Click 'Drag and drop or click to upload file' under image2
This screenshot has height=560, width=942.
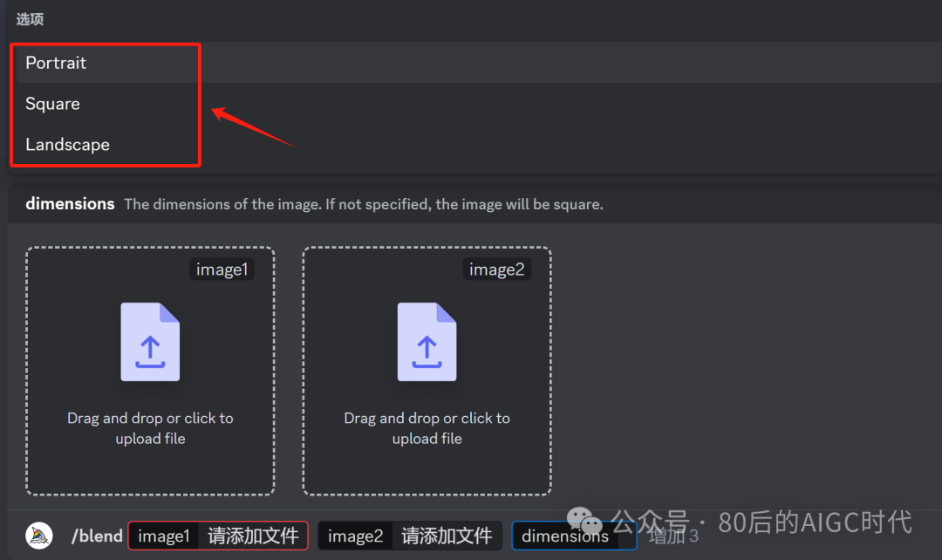[x=427, y=427]
